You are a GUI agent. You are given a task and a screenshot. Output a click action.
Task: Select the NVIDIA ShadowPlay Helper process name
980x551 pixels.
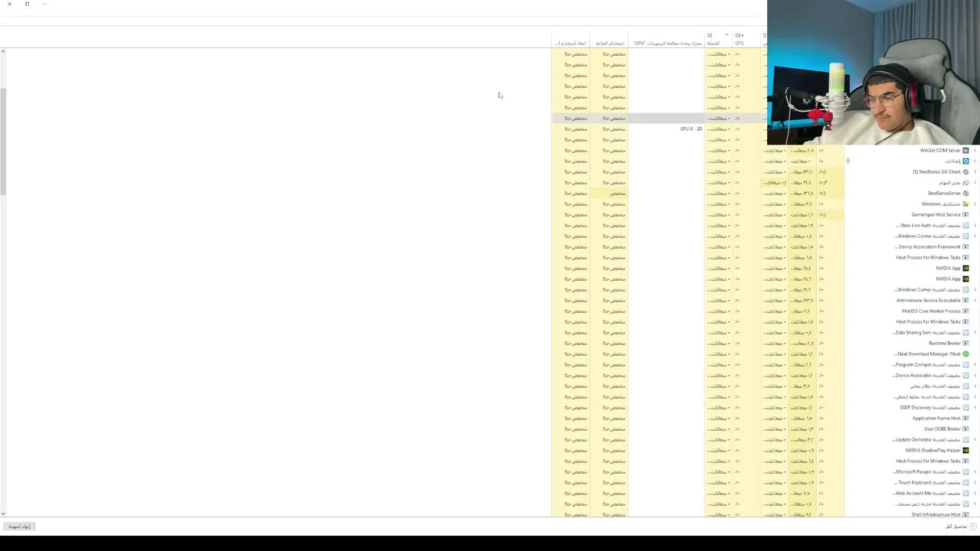933,450
